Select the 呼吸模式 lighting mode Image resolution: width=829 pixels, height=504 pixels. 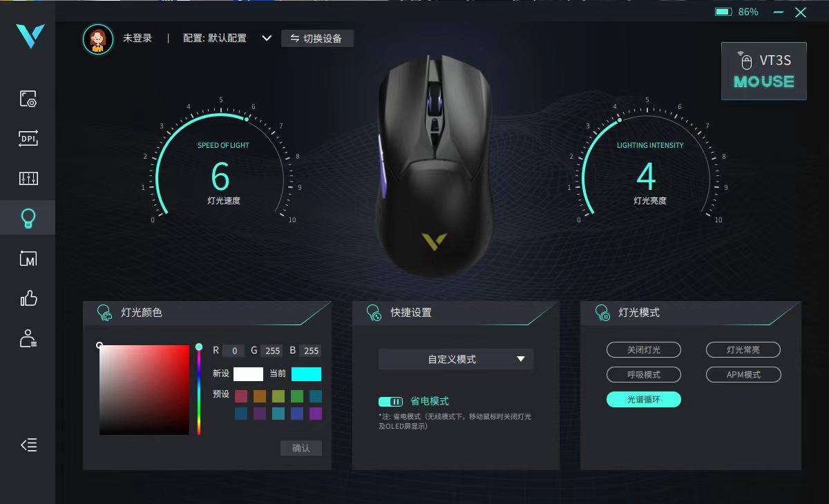coord(644,374)
